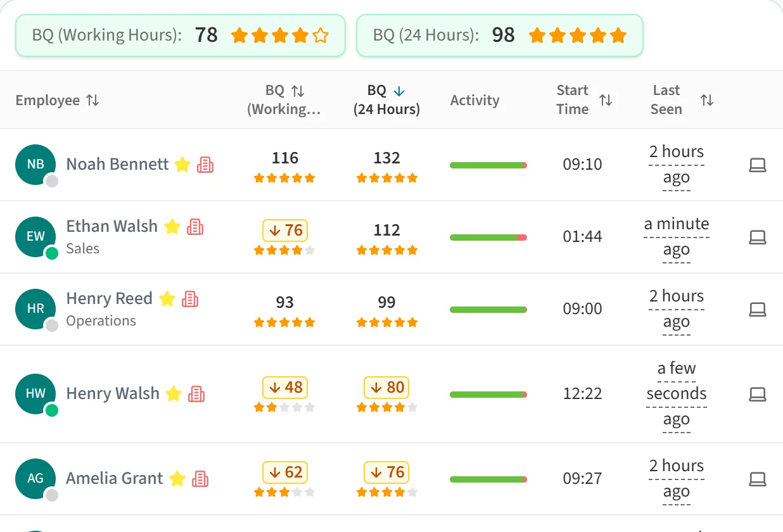Screen dimensions: 783x532
Task: Click the red building icon beside Noah Bennett
Action: [205, 165]
